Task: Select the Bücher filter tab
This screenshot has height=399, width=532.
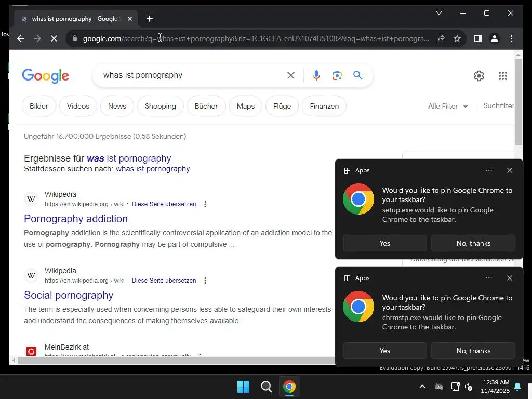Action: [x=206, y=106]
